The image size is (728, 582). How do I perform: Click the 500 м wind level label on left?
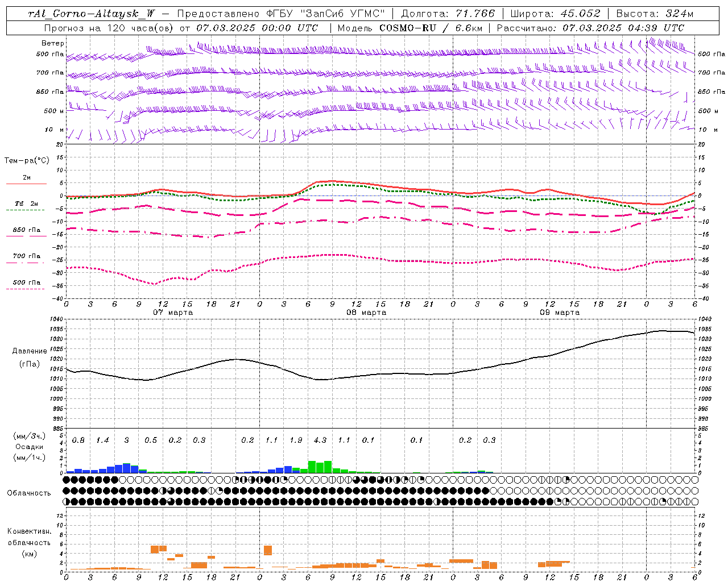click(54, 111)
